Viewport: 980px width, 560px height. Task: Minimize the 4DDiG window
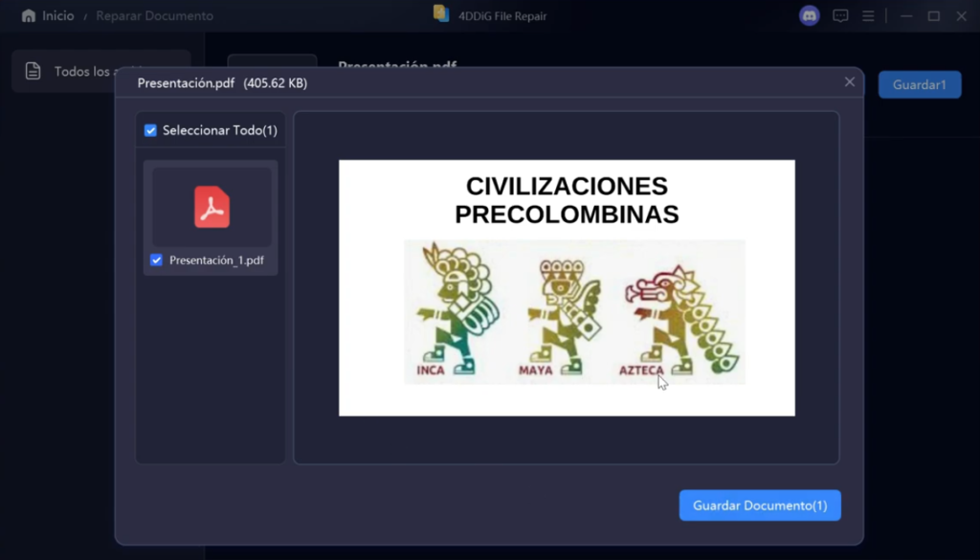tap(905, 16)
